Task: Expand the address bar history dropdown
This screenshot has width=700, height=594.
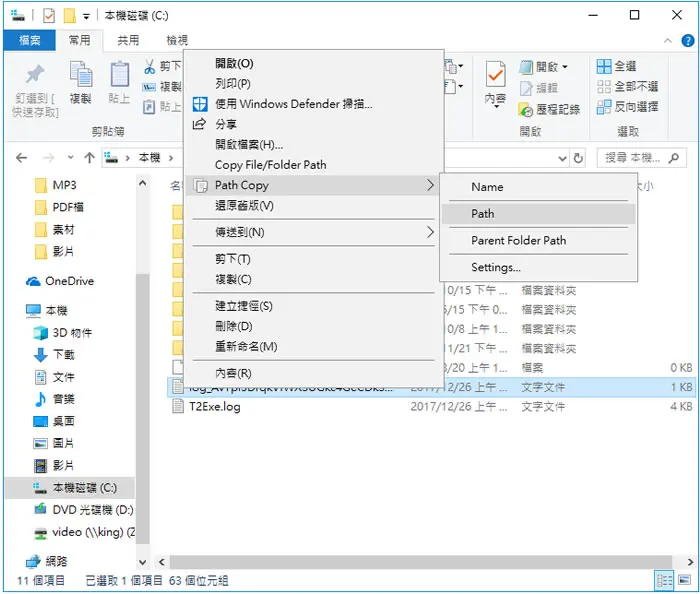Action: (x=562, y=158)
